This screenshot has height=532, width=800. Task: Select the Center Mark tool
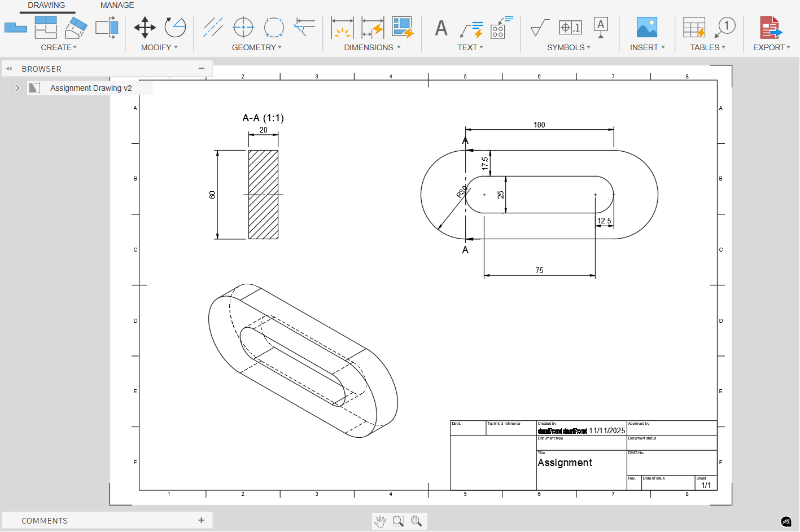tap(243, 27)
